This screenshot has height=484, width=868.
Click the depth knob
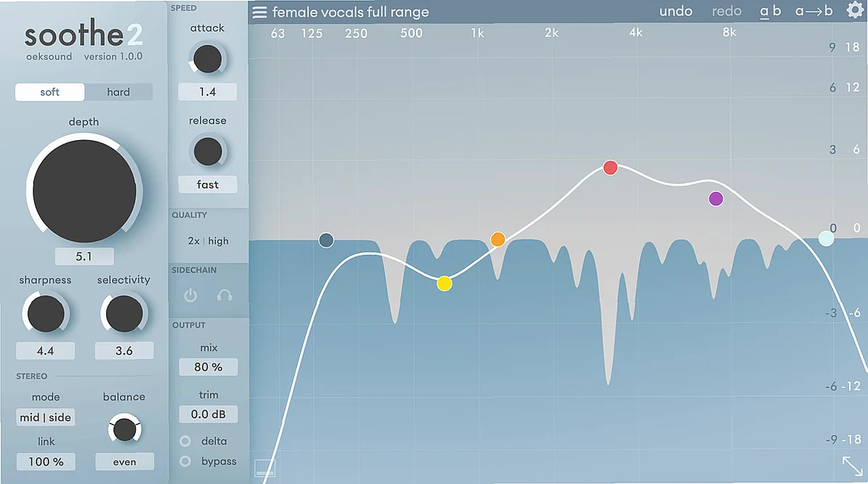84,191
